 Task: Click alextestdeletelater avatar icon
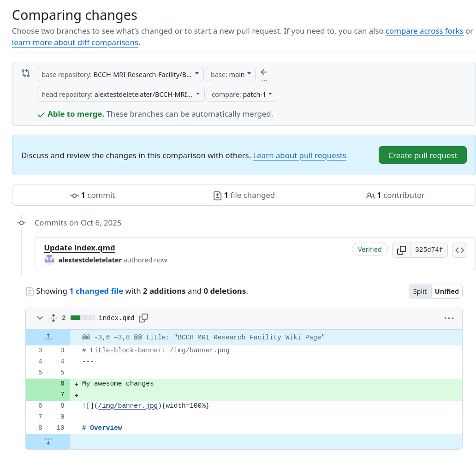pos(49,260)
